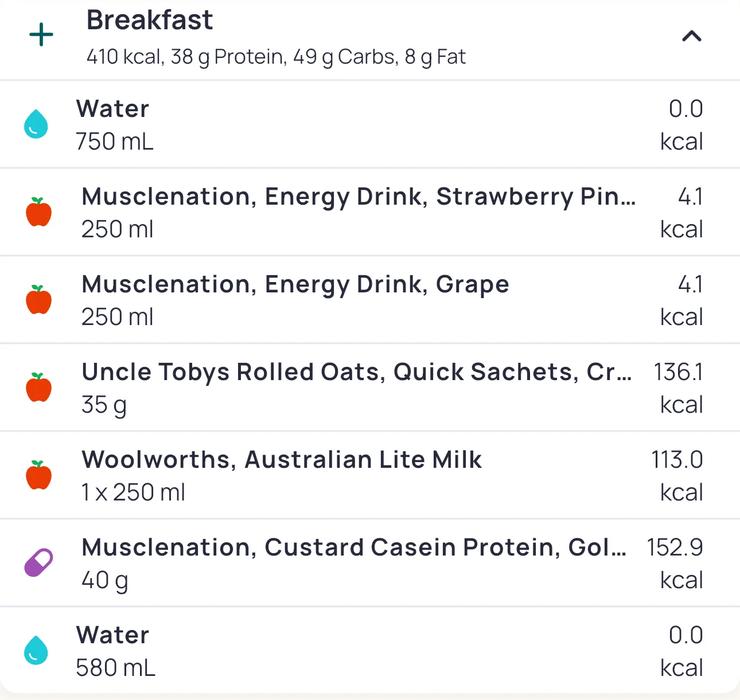Click the 136.1 kcal value for oats
The height and width of the screenshot is (700, 740).
click(678, 372)
